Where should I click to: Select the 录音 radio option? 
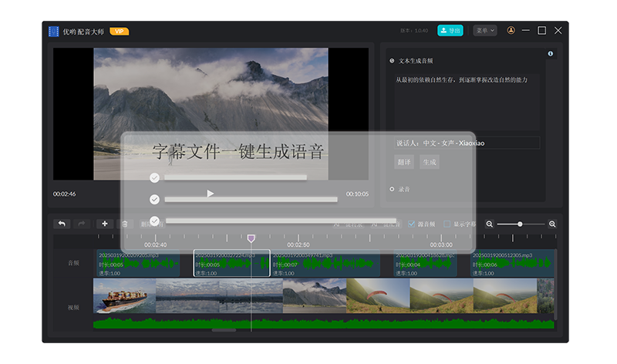point(392,188)
